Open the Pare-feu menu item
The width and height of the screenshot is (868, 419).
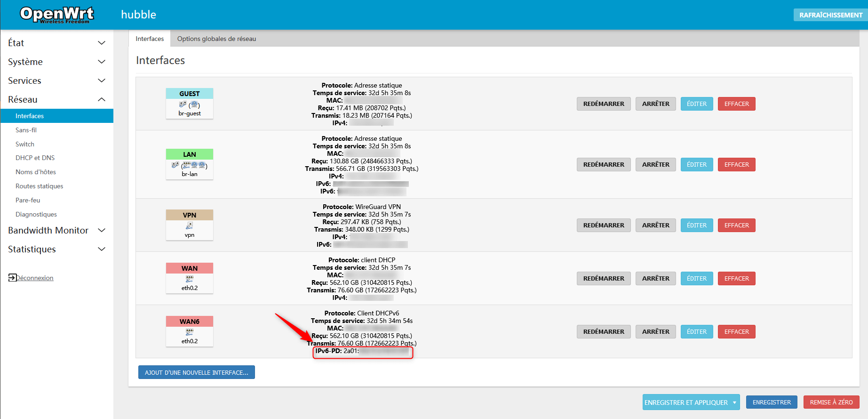coord(28,200)
